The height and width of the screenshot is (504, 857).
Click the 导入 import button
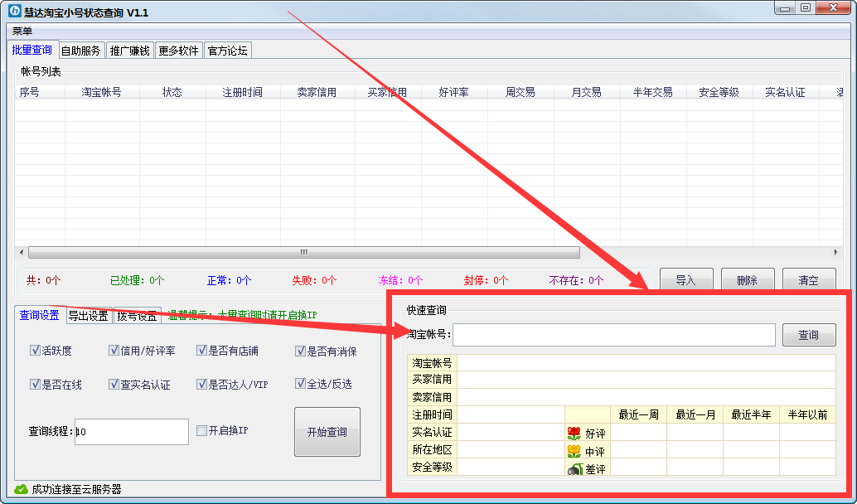click(685, 280)
